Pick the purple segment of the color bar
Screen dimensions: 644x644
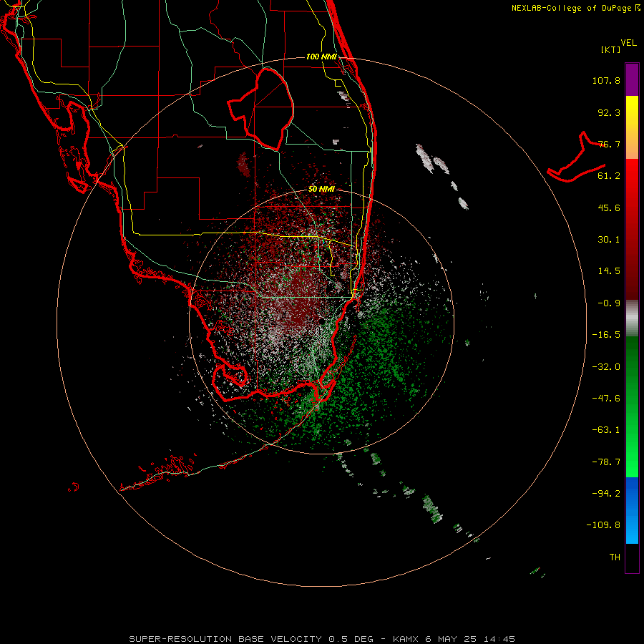coord(632,79)
